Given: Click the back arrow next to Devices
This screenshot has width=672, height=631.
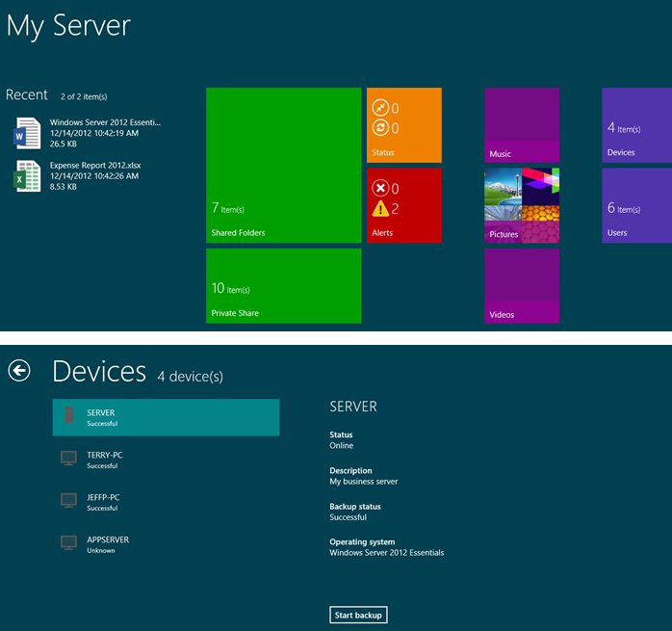Looking at the screenshot, I should tap(19, 371).
